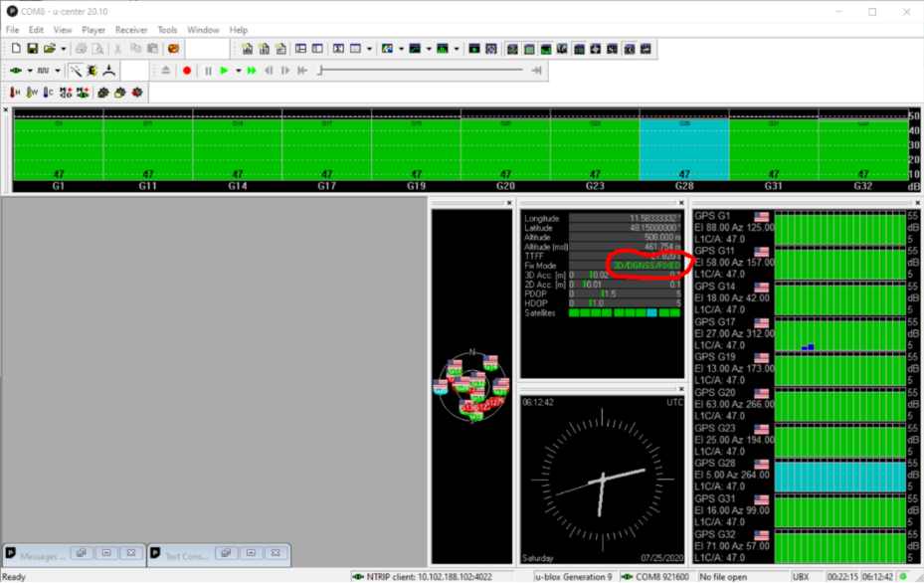This screenshot has width=924, height=583.
Task: Toggle the clock docking window
Action: click(630, 49)
